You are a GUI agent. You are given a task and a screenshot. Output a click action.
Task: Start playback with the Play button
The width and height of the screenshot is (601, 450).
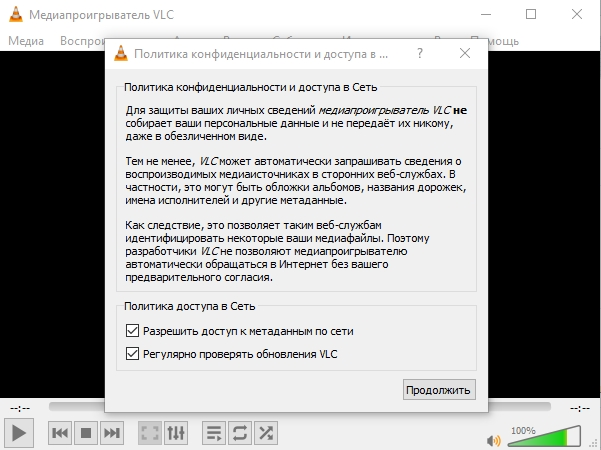[x=19, y=433]
